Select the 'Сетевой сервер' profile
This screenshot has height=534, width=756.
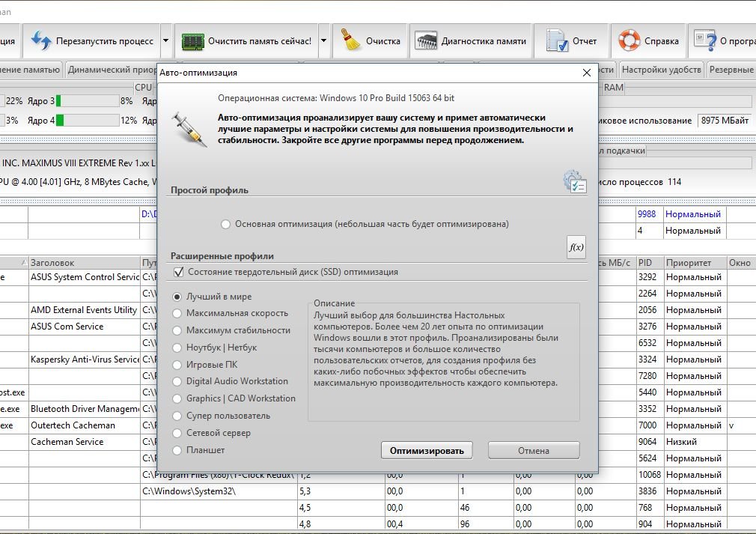[177, 433]
